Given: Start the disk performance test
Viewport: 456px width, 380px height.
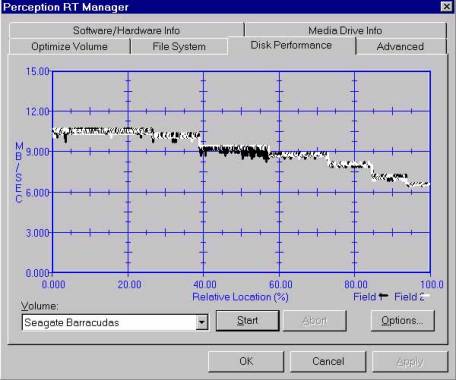Looking at the screenshot, I should [x=247, y=320].
